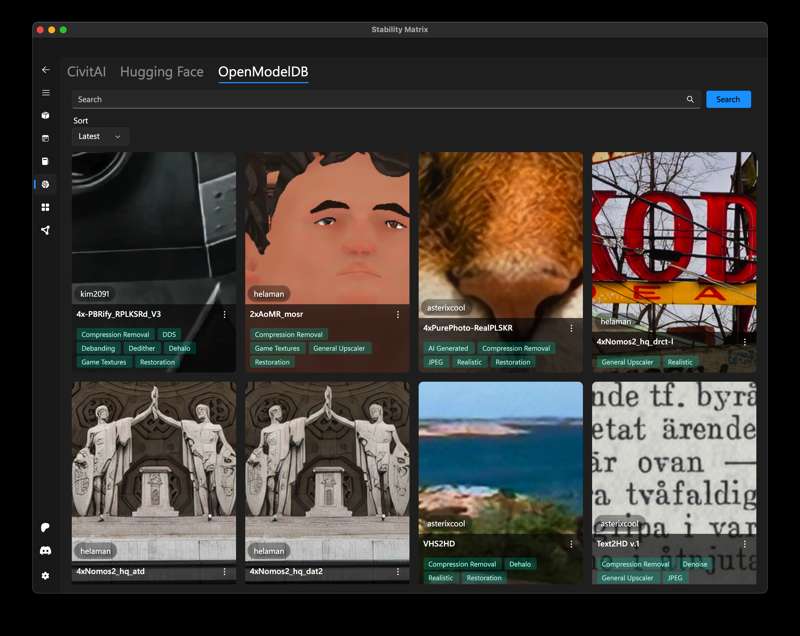Click the four-squares grid icon in the sidebar

(x=45, y=207)
